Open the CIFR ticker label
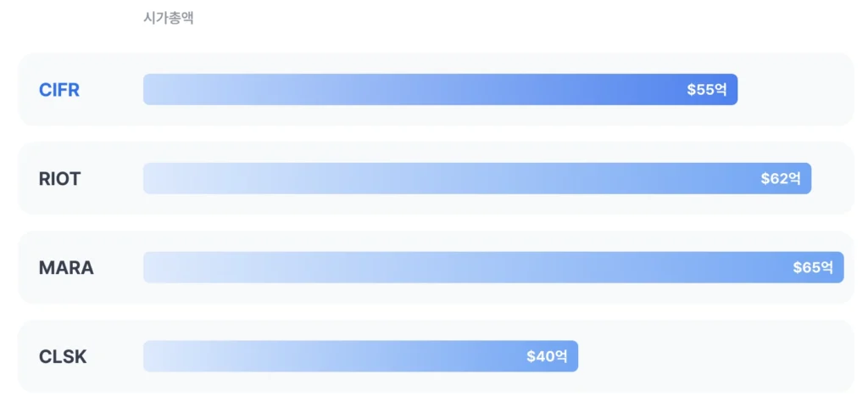The width and height of the screenshot is (868, 408). 59,90
